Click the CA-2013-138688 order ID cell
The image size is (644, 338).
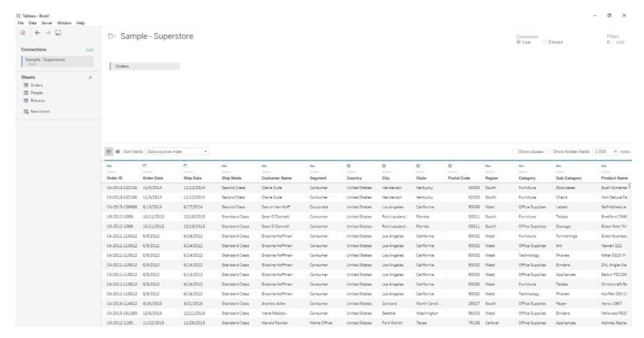pos(121,207)
